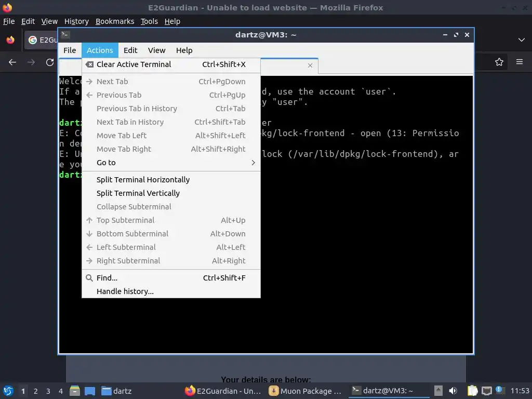This screenshot has width=532, height=399.
Task: Switch to dartz folder taskbar item
Action: 117,391
